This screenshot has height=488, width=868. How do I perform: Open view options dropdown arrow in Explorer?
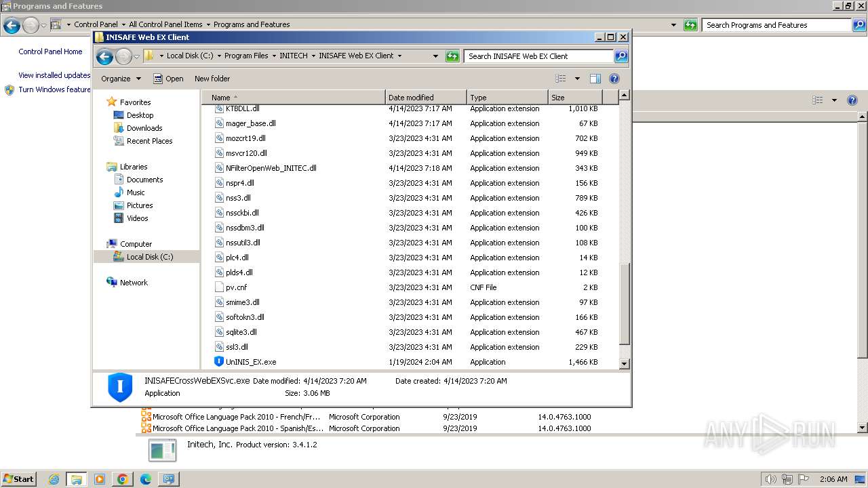click(577, 79)
